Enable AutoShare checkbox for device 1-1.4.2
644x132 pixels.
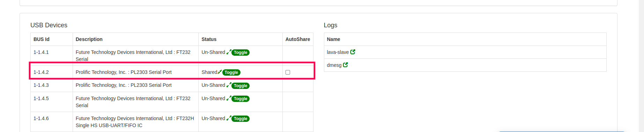click(x=288, y=72)
